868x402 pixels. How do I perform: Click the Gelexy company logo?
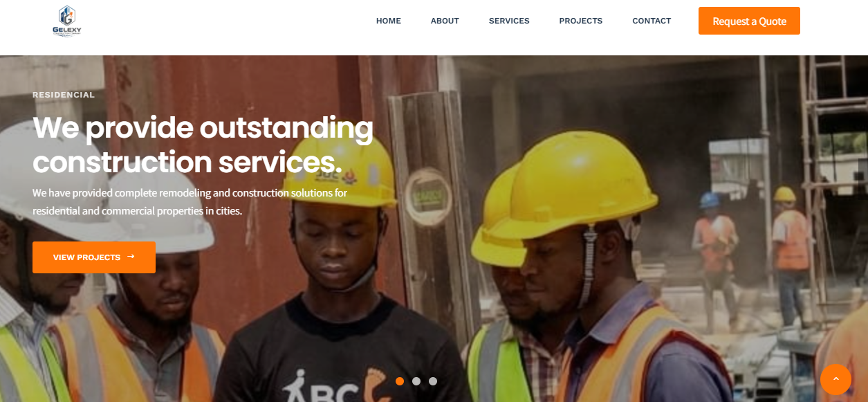[x=67, y=21]
